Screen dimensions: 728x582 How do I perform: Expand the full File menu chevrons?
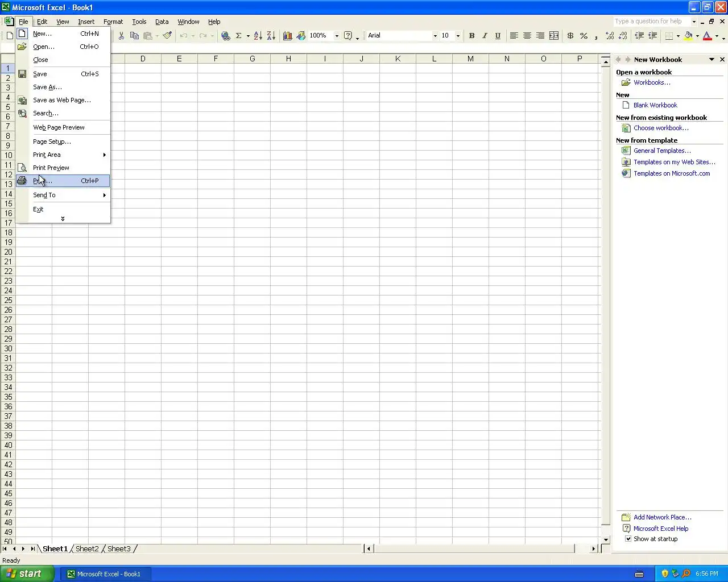point(63,218)
